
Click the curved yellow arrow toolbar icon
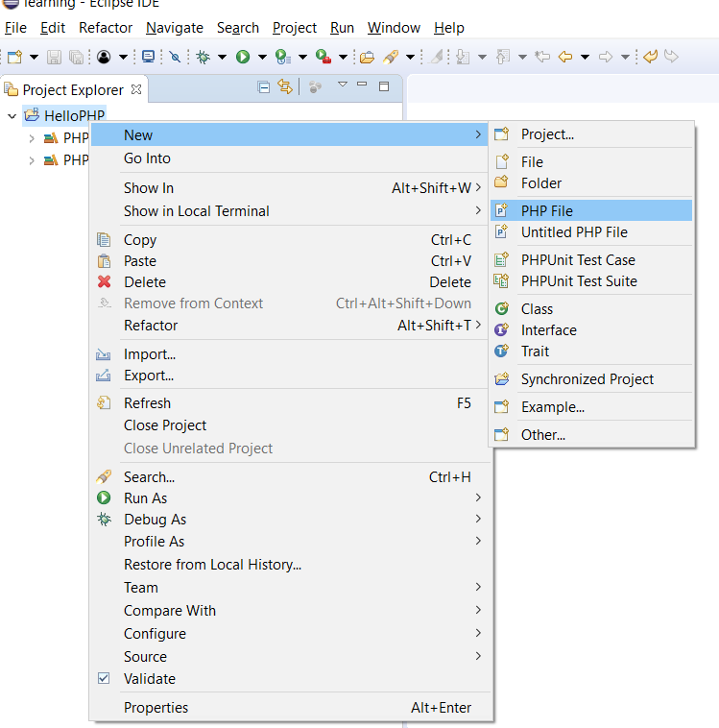coord(650,57)
